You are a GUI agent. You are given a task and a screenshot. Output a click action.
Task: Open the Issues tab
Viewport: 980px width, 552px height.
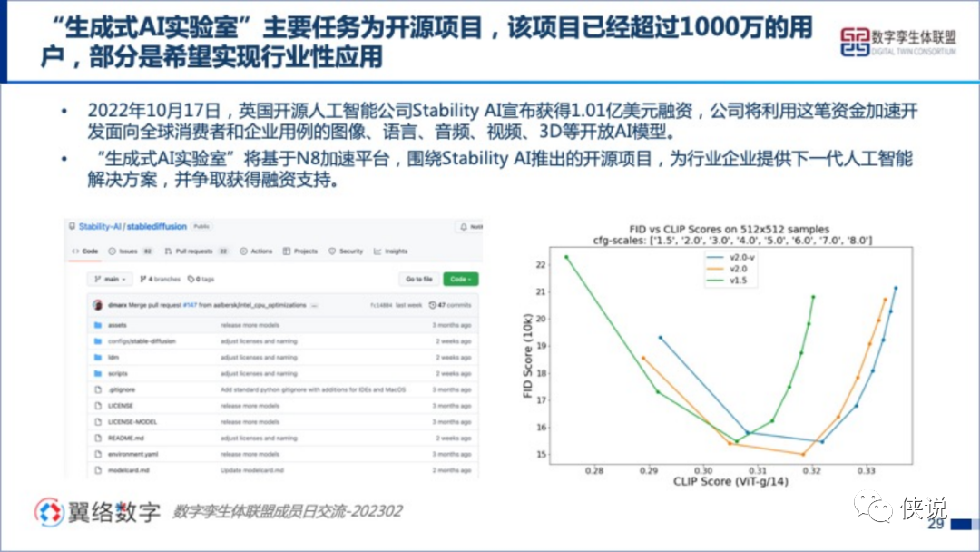click(130, 251)
